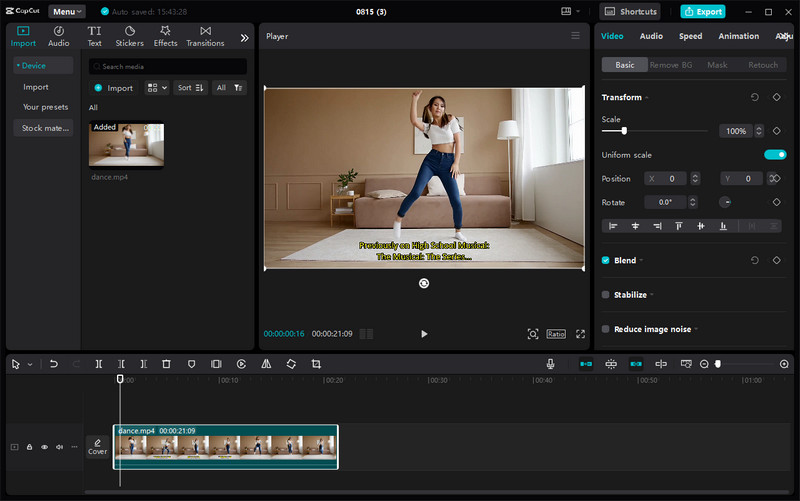
Task: Expand the selection cursor tool dropdown
Action: (30, 364)
